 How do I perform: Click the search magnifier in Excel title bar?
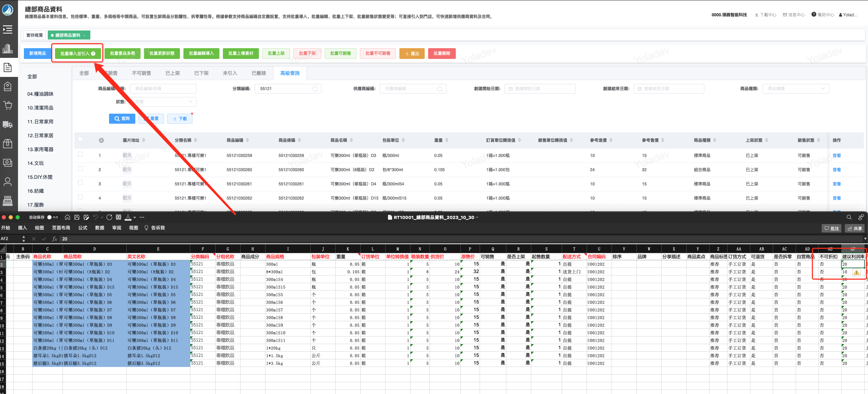[849, 217]
